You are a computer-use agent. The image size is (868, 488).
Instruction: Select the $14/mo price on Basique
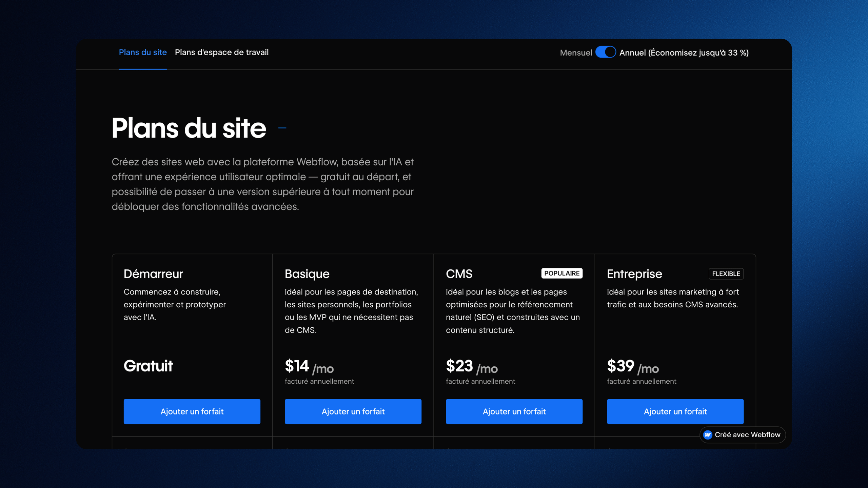click(x=309, y=366)
